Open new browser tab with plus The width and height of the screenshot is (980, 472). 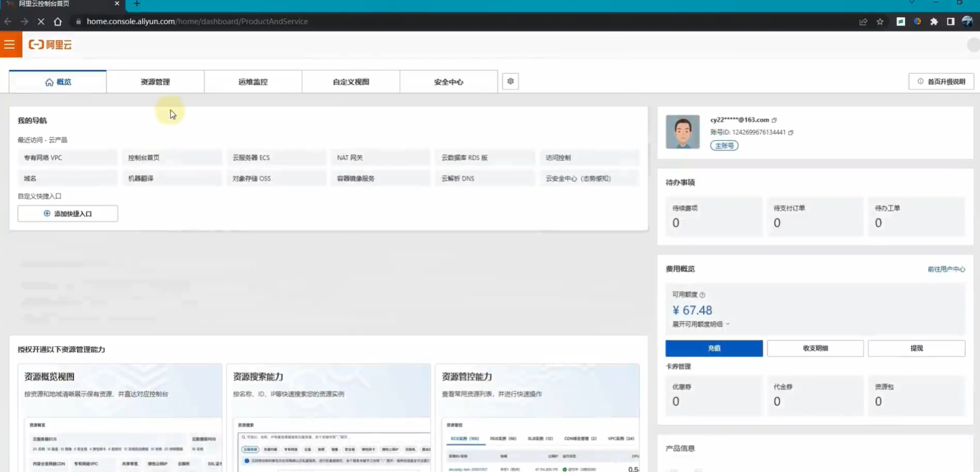137,4
